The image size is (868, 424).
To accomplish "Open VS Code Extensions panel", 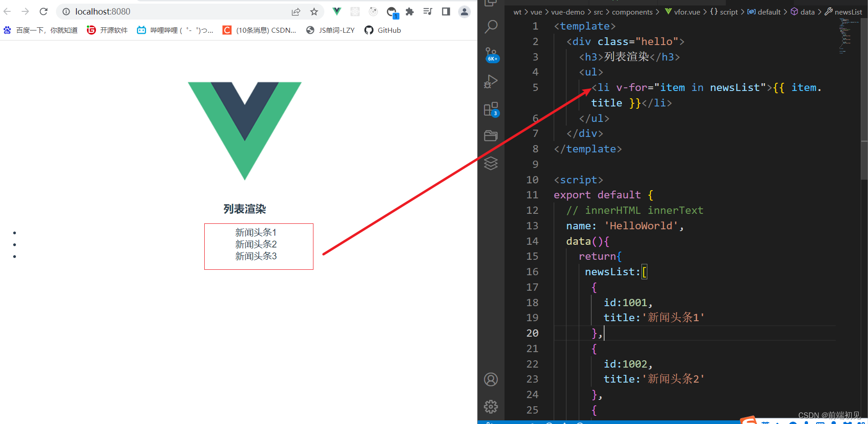I will point(491,109).
